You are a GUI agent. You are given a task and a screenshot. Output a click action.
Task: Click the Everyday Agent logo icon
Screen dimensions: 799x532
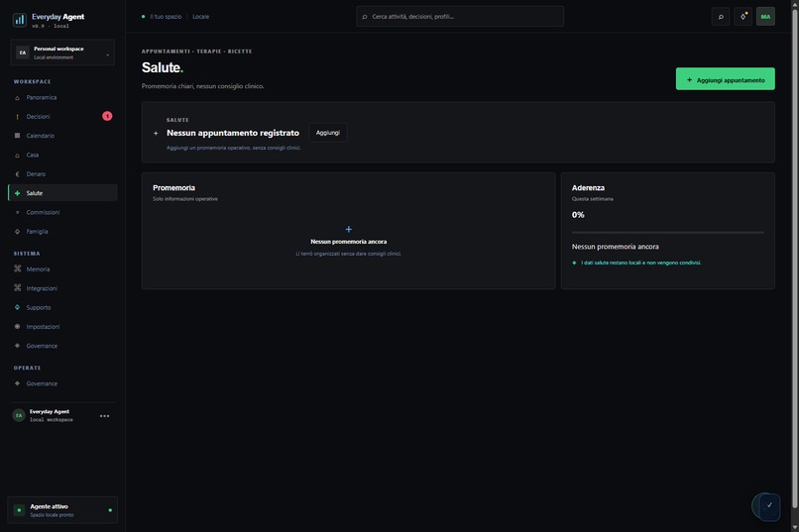click(20, 20)
